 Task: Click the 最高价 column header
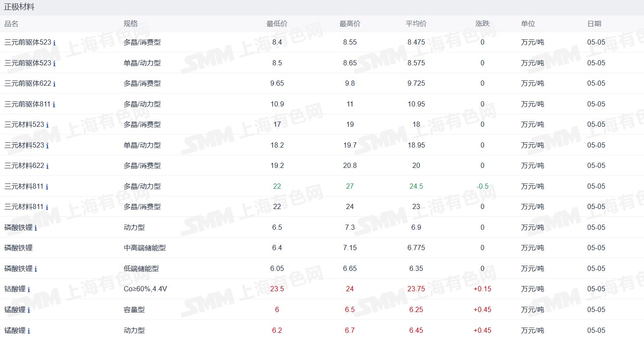click(x=350, y=24)
